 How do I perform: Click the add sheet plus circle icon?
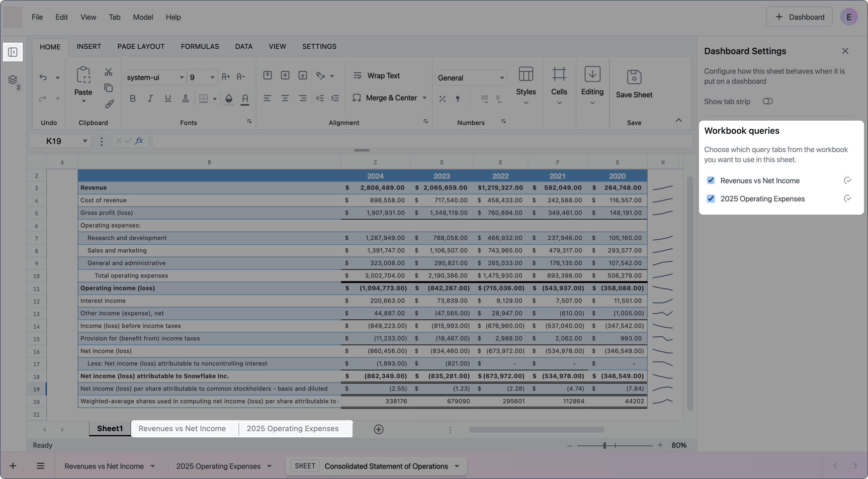[379, 429]
